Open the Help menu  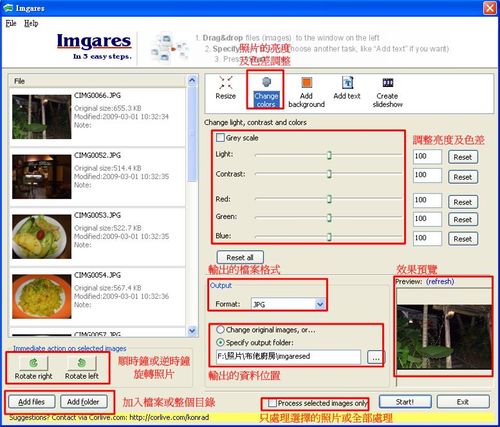31,24
